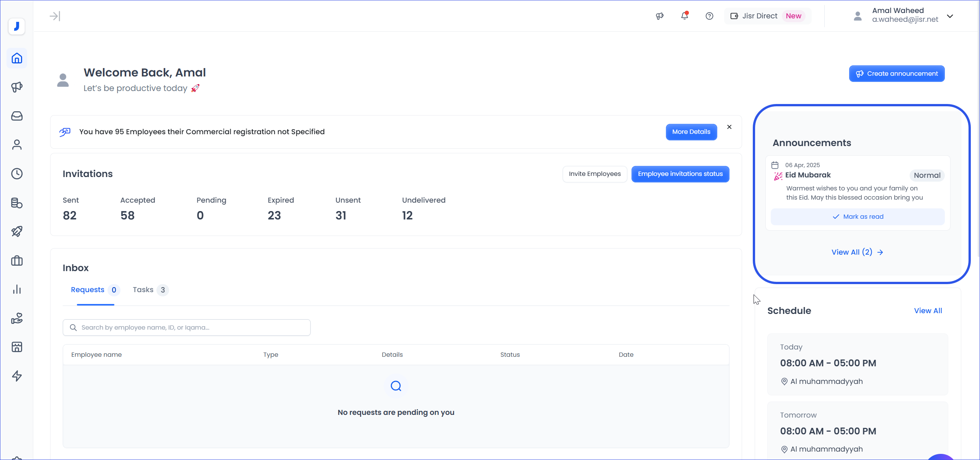Click the rocket sidebar icon

(x=17, y=231)
